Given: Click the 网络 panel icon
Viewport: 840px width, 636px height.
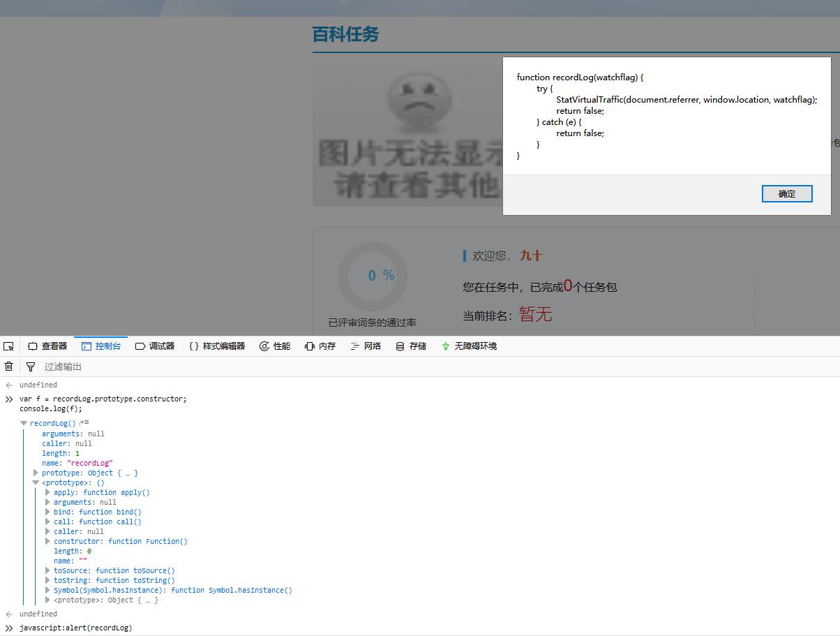Looking at the screenshot, I should point(354,346).
